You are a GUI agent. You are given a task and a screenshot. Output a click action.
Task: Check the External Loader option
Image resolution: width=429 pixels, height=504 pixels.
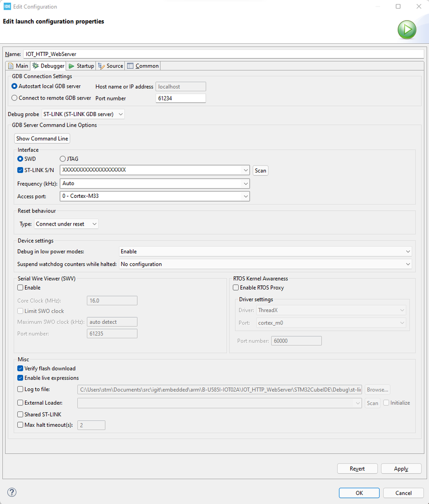[x=20, y=403]
